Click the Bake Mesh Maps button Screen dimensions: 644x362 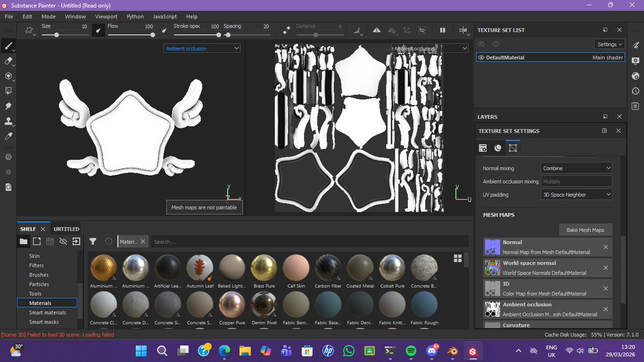[x=585, y=230]
